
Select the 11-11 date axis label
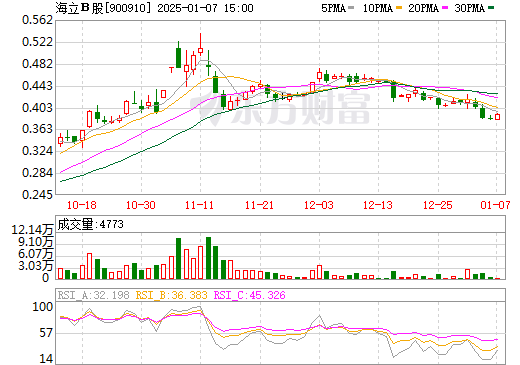[199, 205]
